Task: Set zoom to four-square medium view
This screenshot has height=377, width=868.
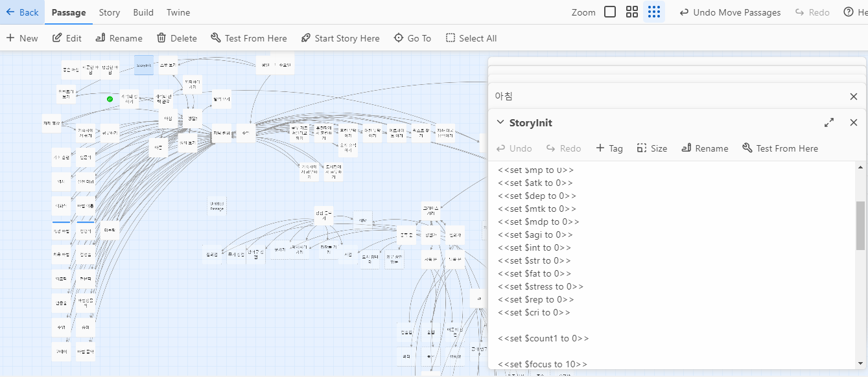Action: 632,12
